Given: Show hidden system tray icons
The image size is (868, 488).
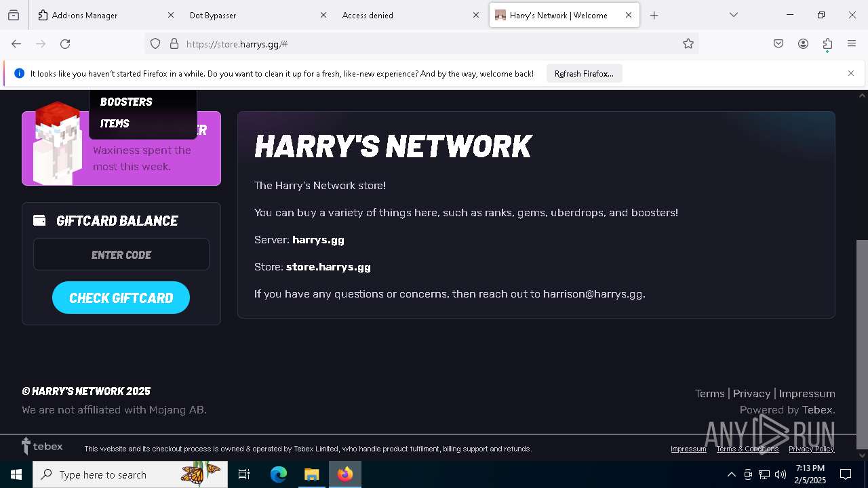Looking at the screenshot, I should (x=731, y=474).
